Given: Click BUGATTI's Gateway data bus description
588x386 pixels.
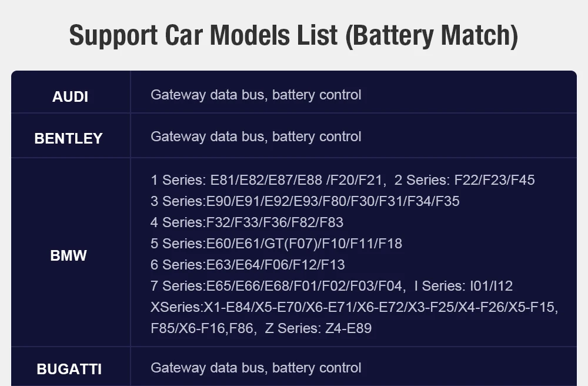Looking at the screenshot, I should [256, 368].
